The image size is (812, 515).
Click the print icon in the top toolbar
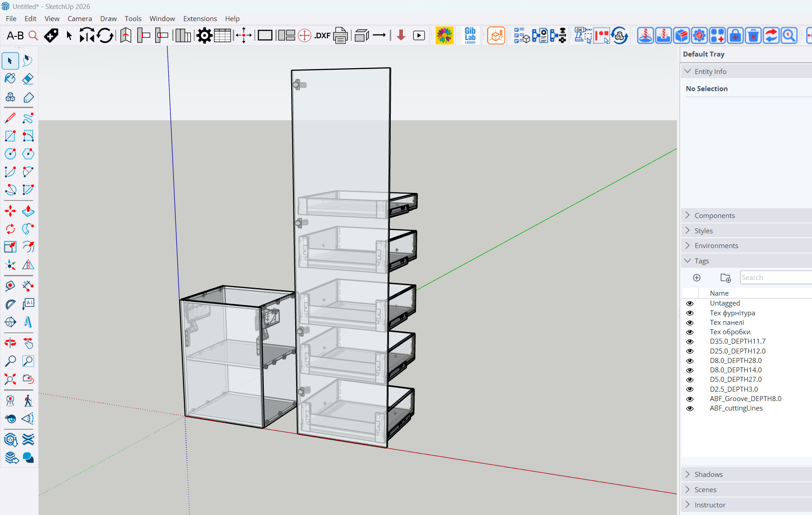(x=341, y=35)
